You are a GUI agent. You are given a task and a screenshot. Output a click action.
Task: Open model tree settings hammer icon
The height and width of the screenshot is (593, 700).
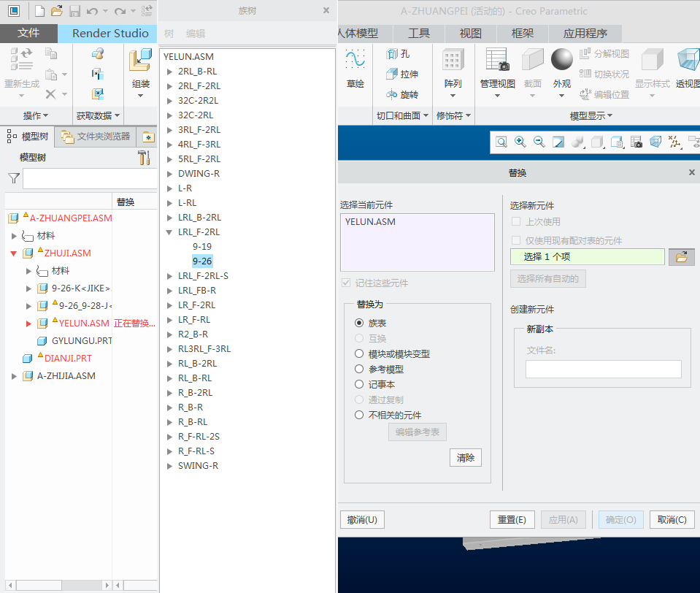144,158
